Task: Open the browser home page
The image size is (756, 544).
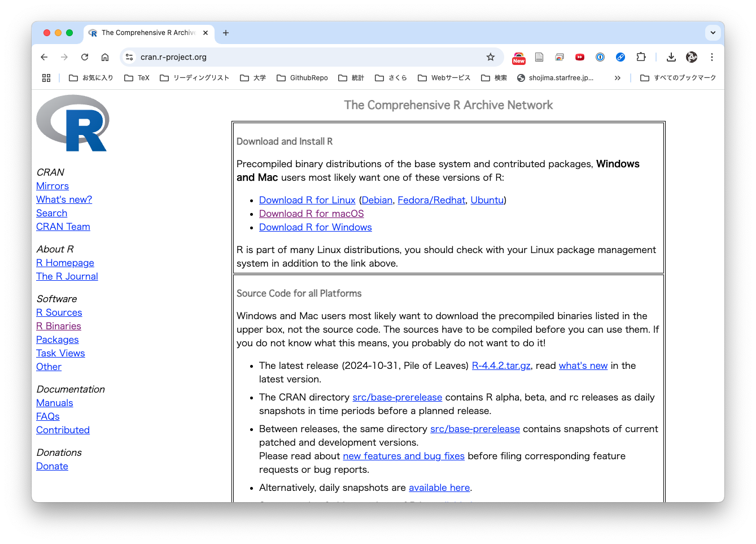Action: pos(105,57)
